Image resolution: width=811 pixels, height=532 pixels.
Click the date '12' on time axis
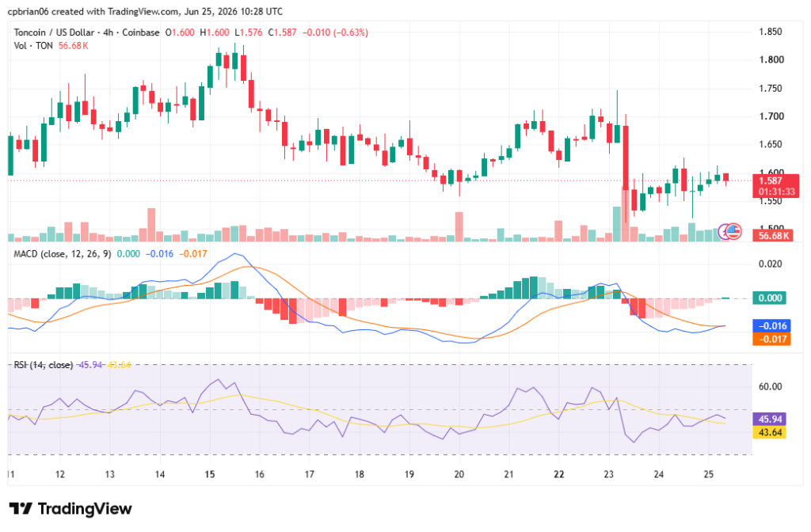pyautogui.click(x=60, y=475)
